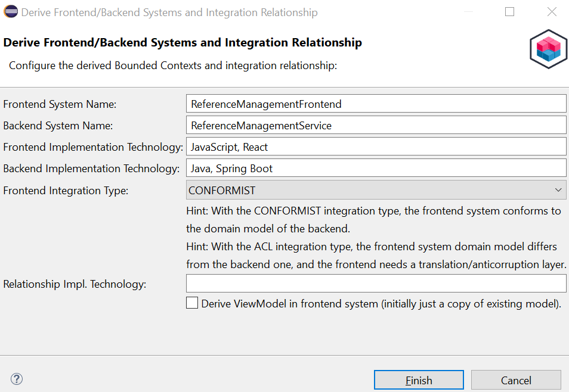Screen dimensions: 569x392
Task: Cancel the derive systems dialog
Action: pos(515,380)
